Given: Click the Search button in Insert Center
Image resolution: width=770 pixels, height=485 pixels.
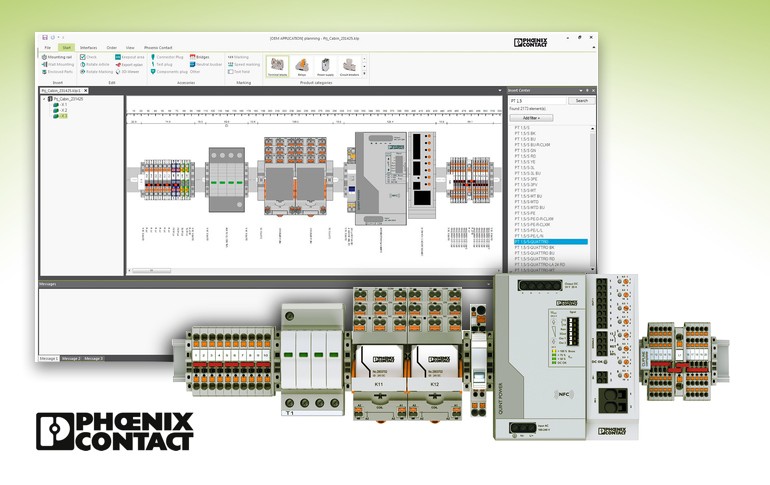Looking at the screenshot, I should coord(581,101).
